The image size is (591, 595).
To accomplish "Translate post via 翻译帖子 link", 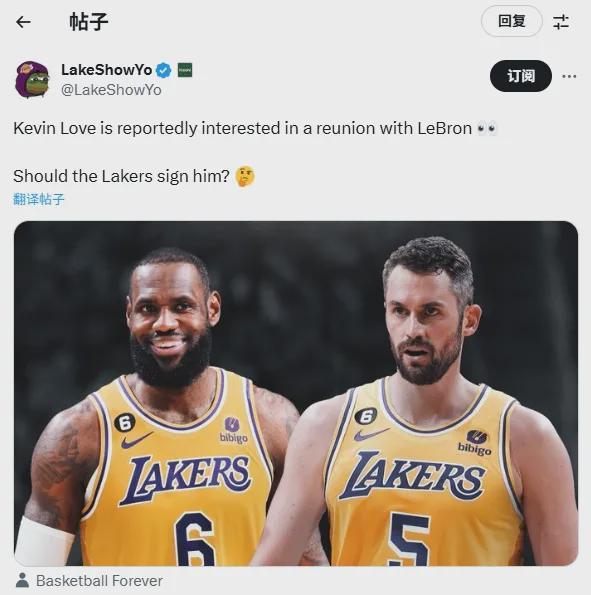I will point(39,199).
